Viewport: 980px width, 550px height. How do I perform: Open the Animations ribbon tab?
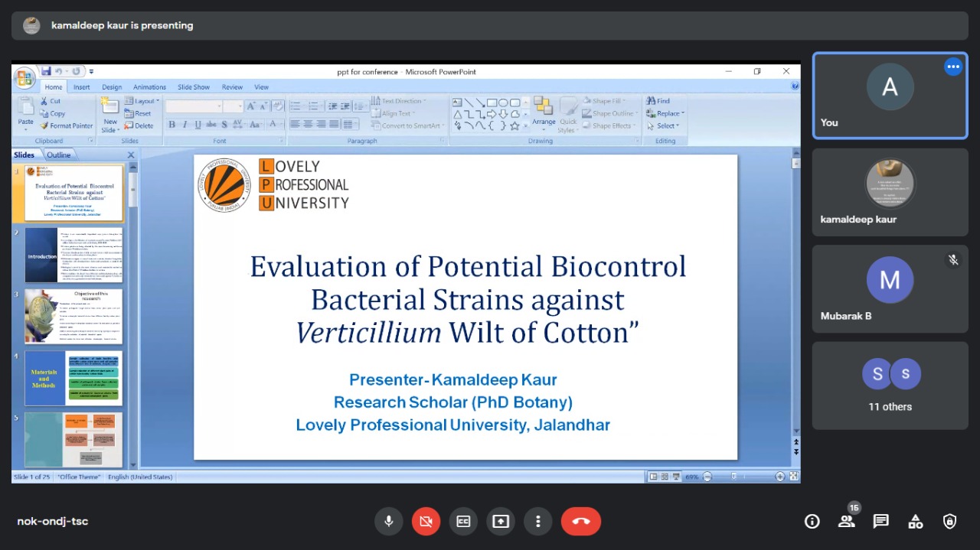click(x=149, y=87)
